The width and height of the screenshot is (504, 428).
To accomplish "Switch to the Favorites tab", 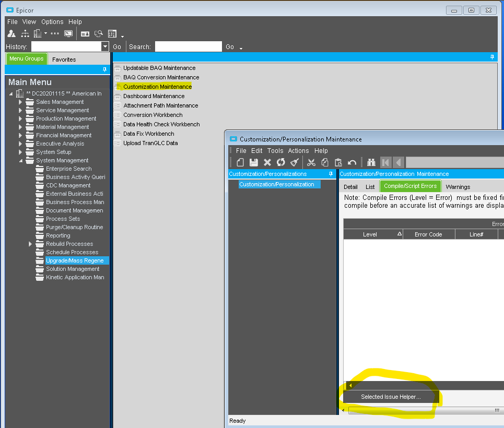I will point(64,60).
